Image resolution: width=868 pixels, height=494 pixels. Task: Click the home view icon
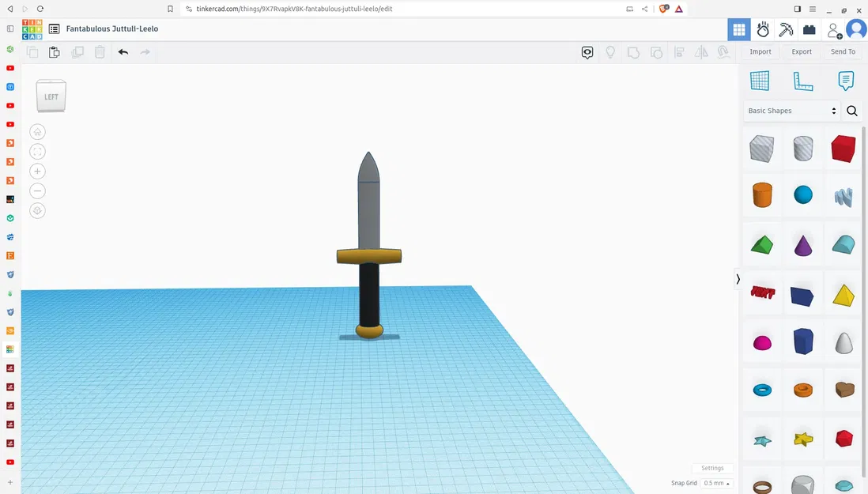pyautogui.click(x=37, y=132)
